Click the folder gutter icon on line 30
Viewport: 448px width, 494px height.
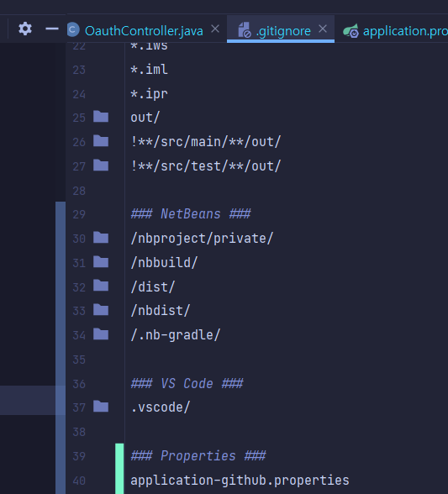pos(101,238)
